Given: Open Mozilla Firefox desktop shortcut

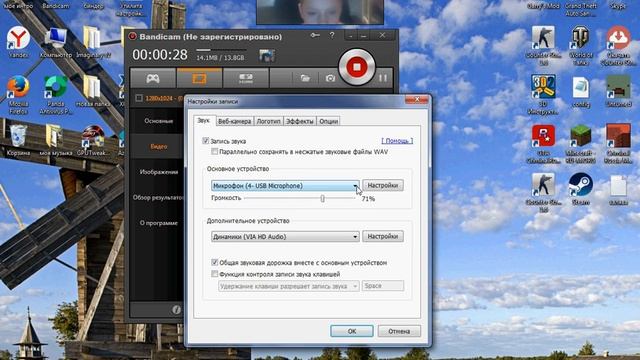Looking at the screenshot, I should 18,94.
